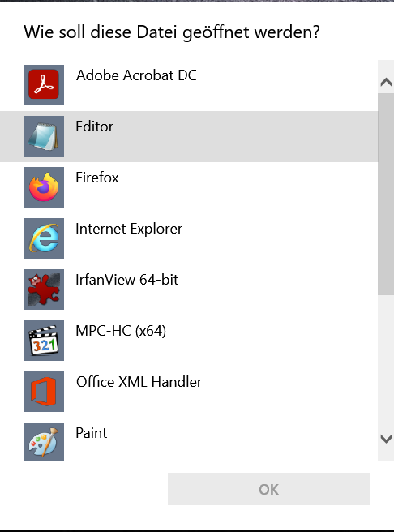Image resolution: width=394 pixels, height=532 pixels.
Task: Click the scrollbar down arrow
Action: tap(386, 439)
